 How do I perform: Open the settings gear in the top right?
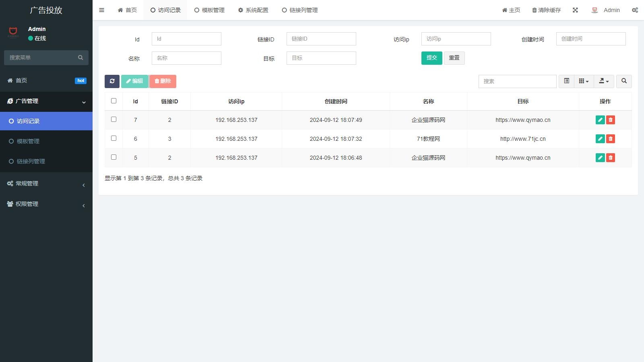pos(635,10)
